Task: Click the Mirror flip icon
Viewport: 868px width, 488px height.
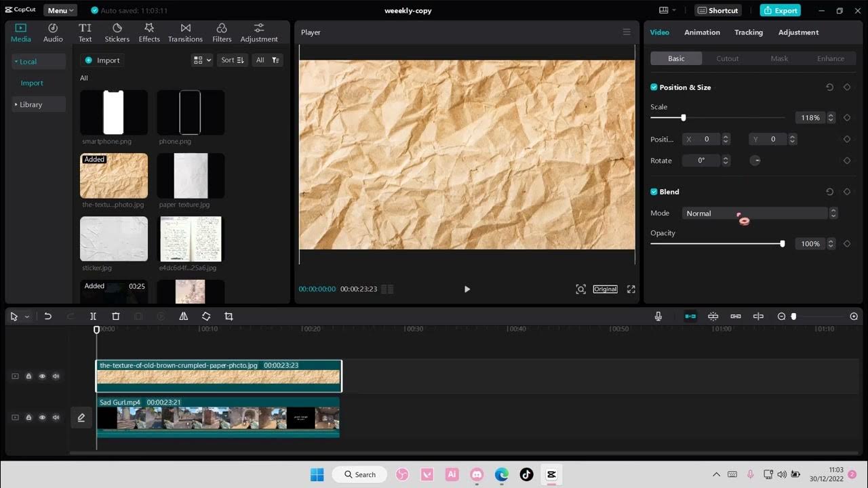Action: (x=184, y=317)
